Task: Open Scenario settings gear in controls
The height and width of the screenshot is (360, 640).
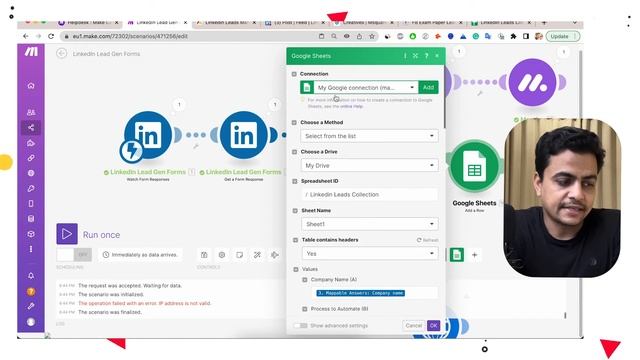Action: pos(222,255)
